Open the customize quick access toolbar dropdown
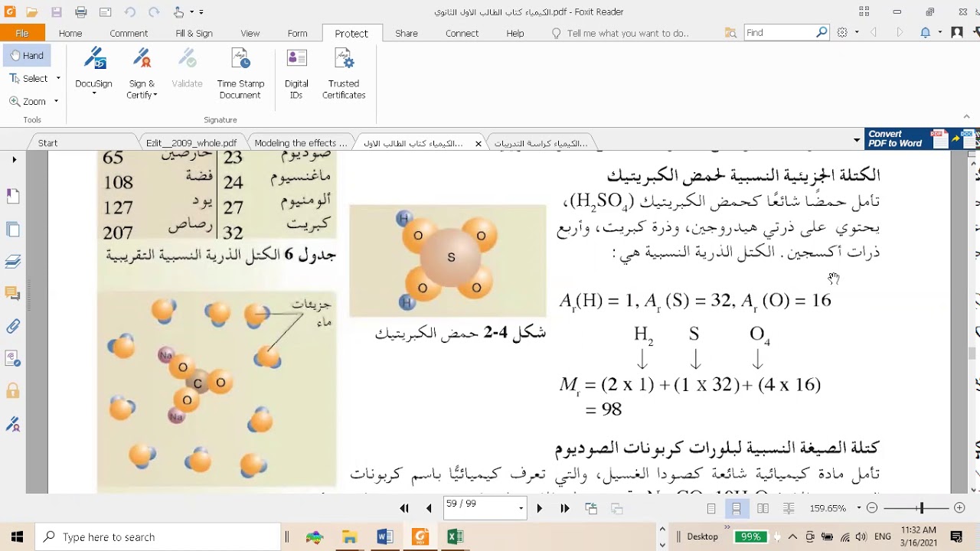The image size is (980, 551). [201, 11]
